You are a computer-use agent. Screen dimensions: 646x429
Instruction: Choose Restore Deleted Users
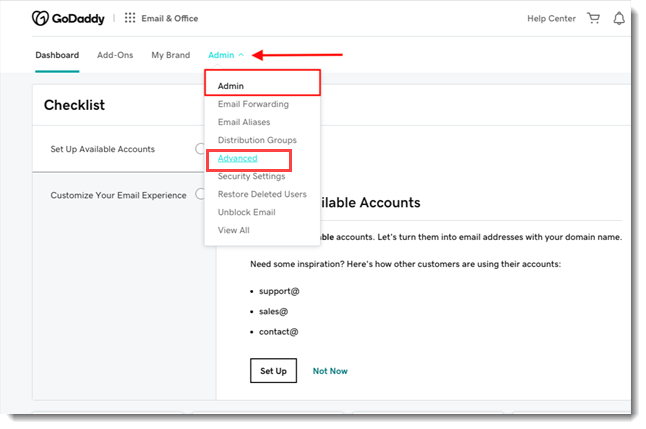tap(261, 194)
